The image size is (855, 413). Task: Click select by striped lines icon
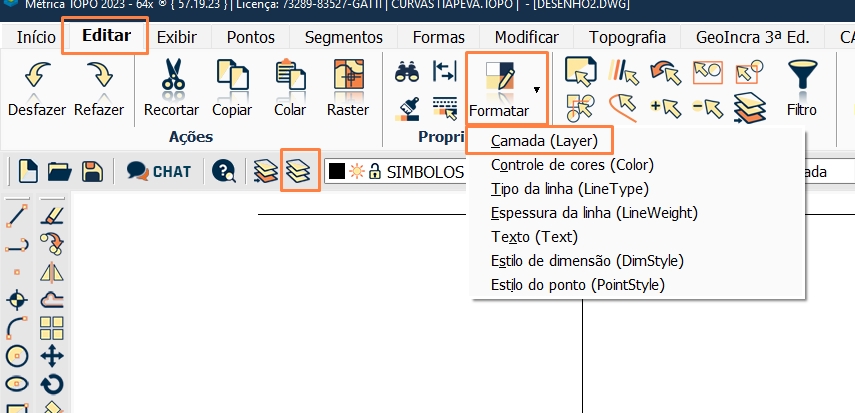(x=623, y=72)
